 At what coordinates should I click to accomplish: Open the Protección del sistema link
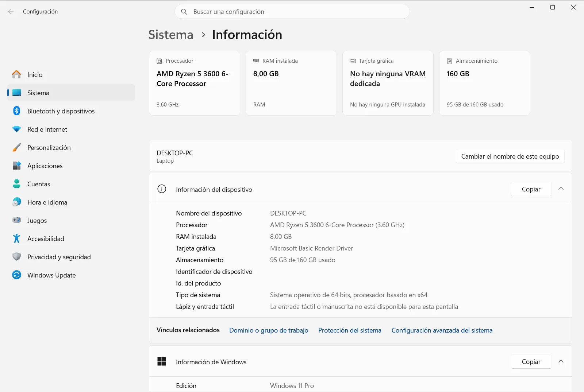click(350, 330)
